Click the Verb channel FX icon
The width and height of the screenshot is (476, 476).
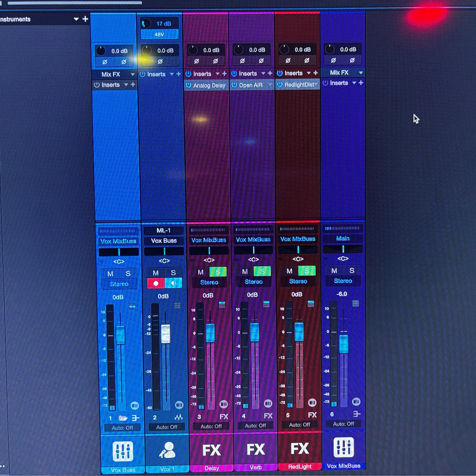tap(256, 449)
